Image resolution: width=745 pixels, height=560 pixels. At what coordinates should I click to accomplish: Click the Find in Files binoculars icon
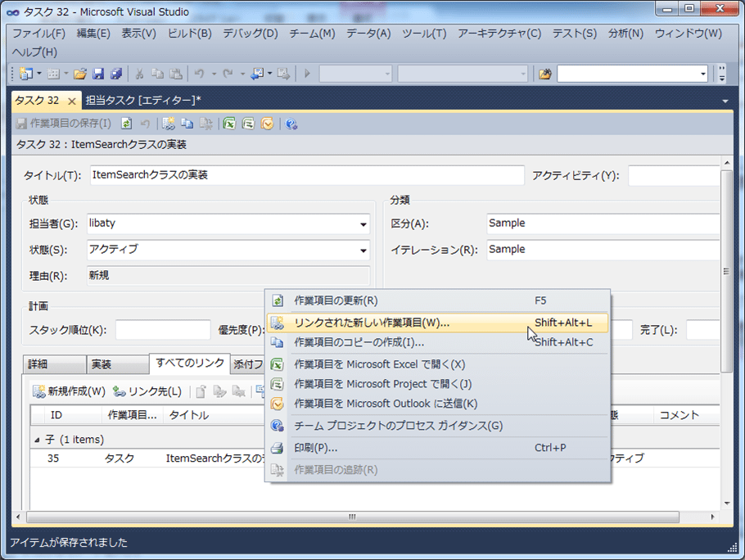pos(544,74)
